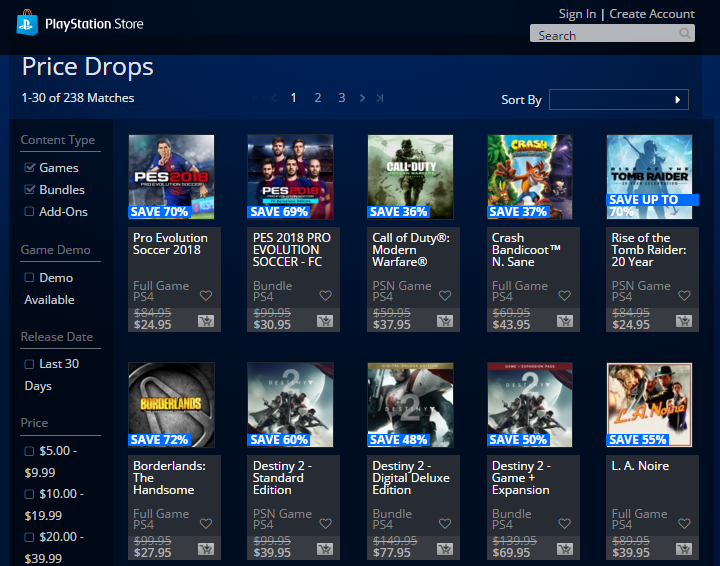Screen dimensions: 720x566
Task: Wishlist L. A. Noire with heart icon
Action: point(684,523)
